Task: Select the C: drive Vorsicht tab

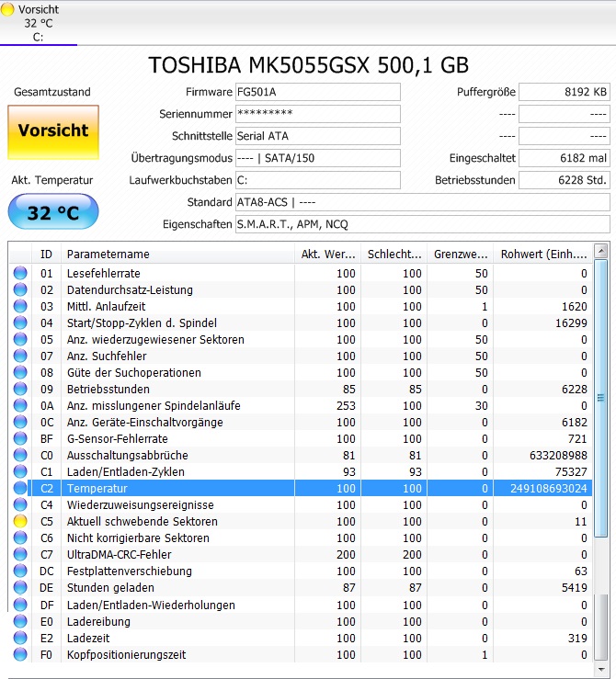Action: pos(38,23)
